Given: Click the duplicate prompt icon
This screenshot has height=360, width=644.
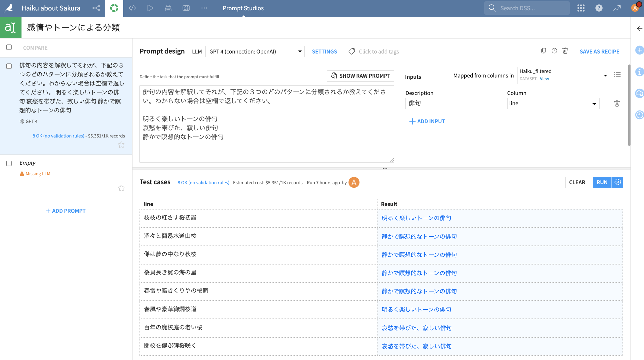Looking at the screenshot, I should pyautogui.click(x=543, y=51).
